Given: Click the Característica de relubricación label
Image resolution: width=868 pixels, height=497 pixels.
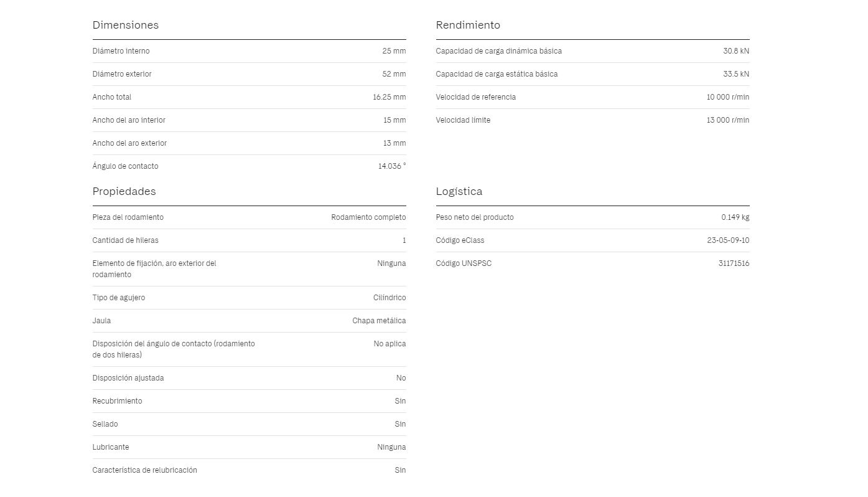Looking at the screenshot, I should coord(144,470).
